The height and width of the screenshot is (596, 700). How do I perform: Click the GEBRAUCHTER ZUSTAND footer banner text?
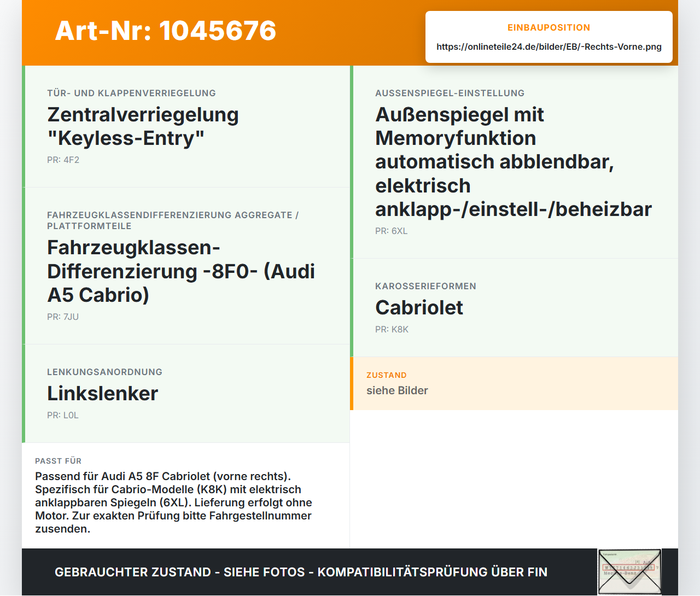[301, 572]
